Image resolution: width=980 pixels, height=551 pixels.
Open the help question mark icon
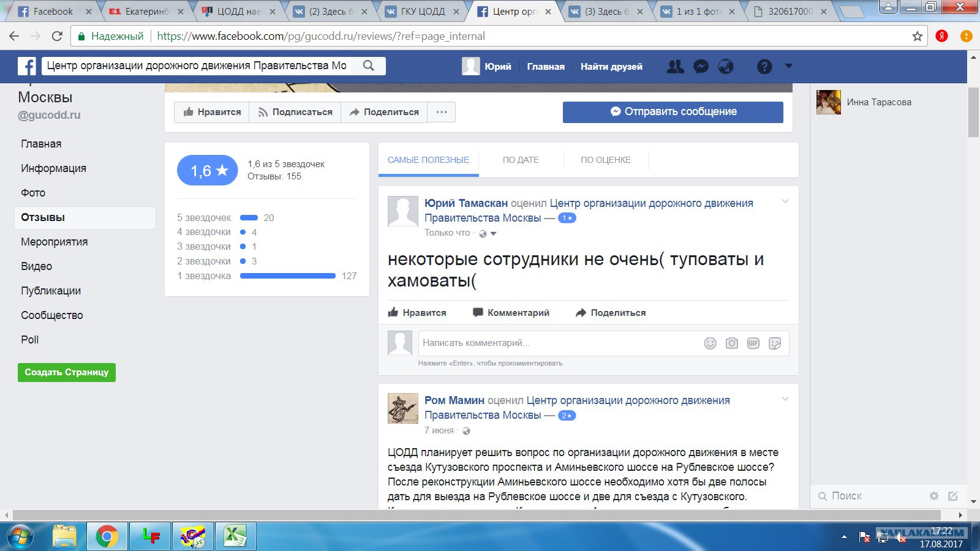(764, 66)
